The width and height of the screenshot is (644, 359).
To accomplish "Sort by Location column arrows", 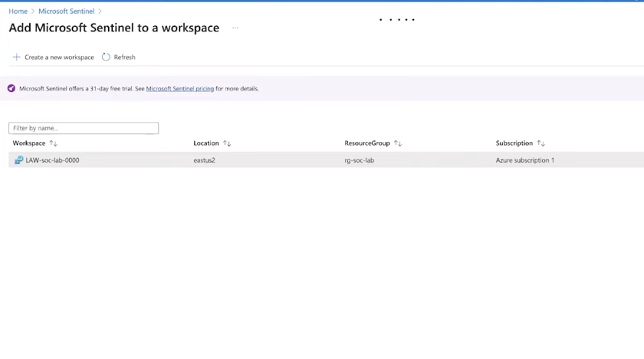I will click(227, 143).
